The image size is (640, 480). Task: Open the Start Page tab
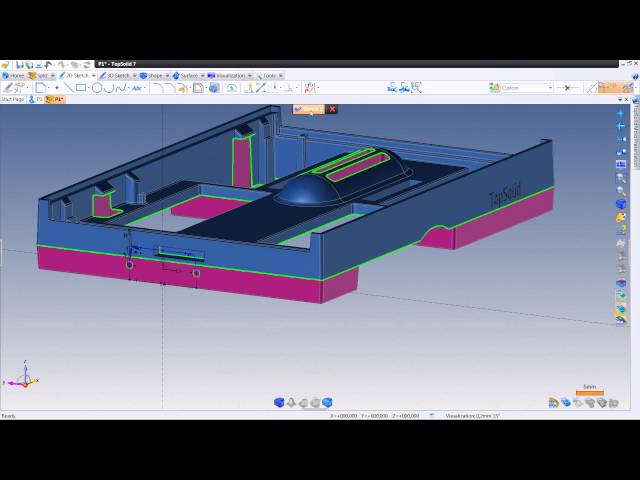[13, 100]
